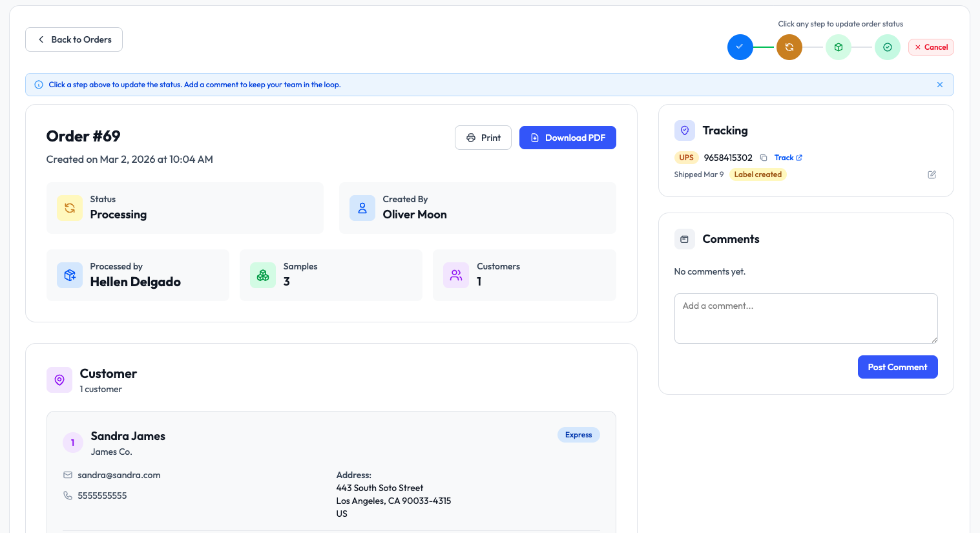Click the Add a comment text box
The height and width of the screenshot is (533, 980).
click(805, 318)
